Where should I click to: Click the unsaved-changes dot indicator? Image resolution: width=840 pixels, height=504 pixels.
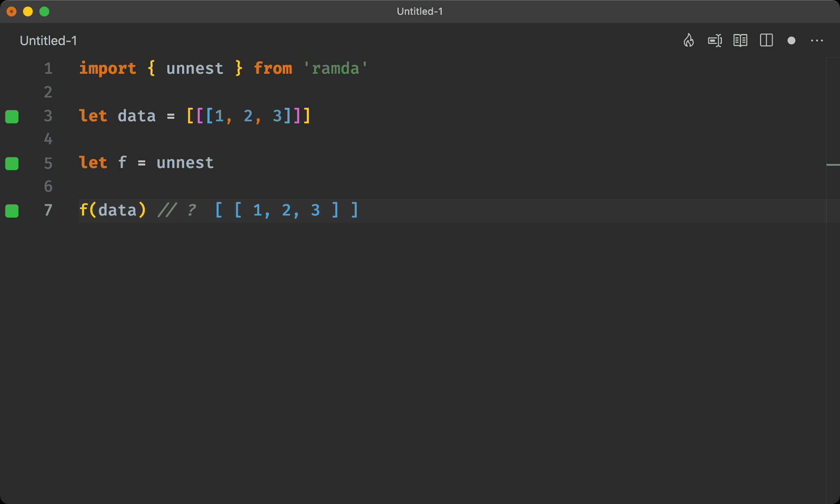pos(792,41)
